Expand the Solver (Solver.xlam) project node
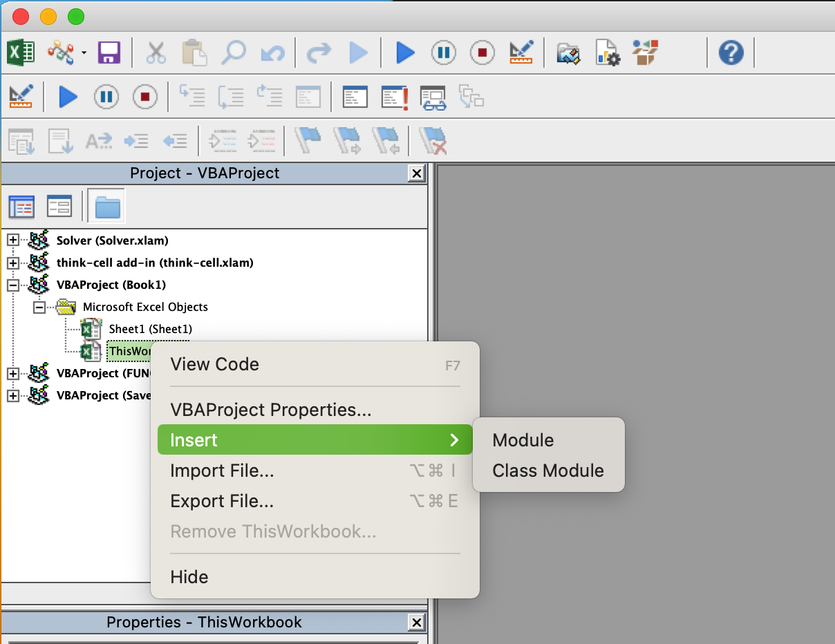835x644 pixels. click(x=12, y=240)
